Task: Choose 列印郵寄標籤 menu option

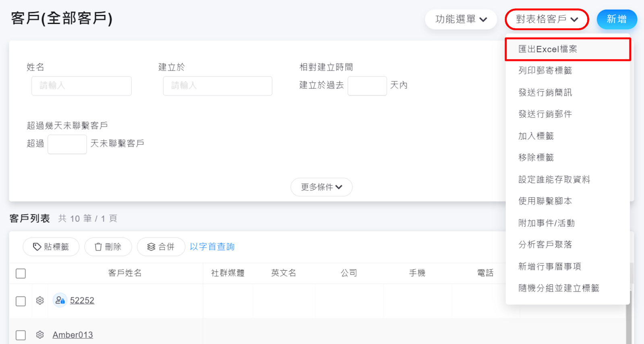Action: pyautogui.click(x=545, y=71)
